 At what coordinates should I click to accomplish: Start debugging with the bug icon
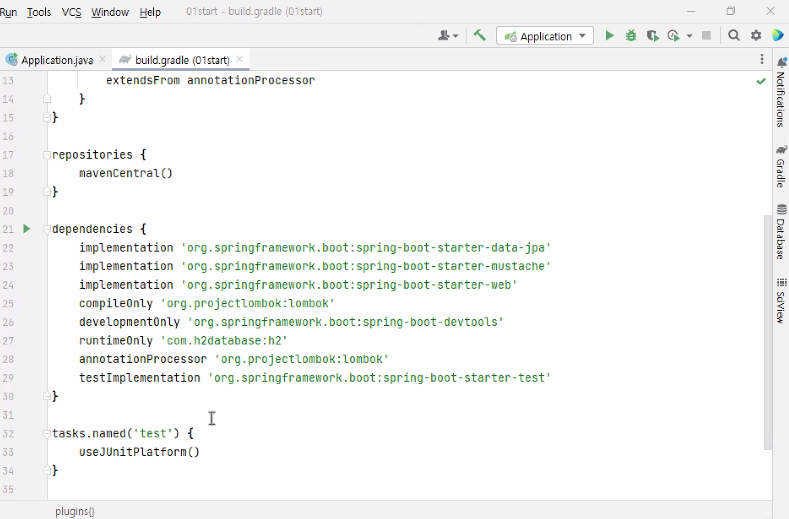pos(630,36)
